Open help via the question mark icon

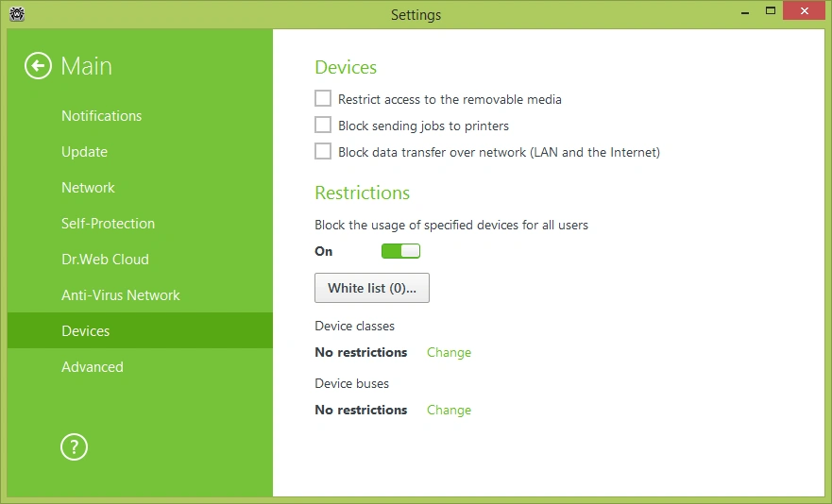click(74, 447)
